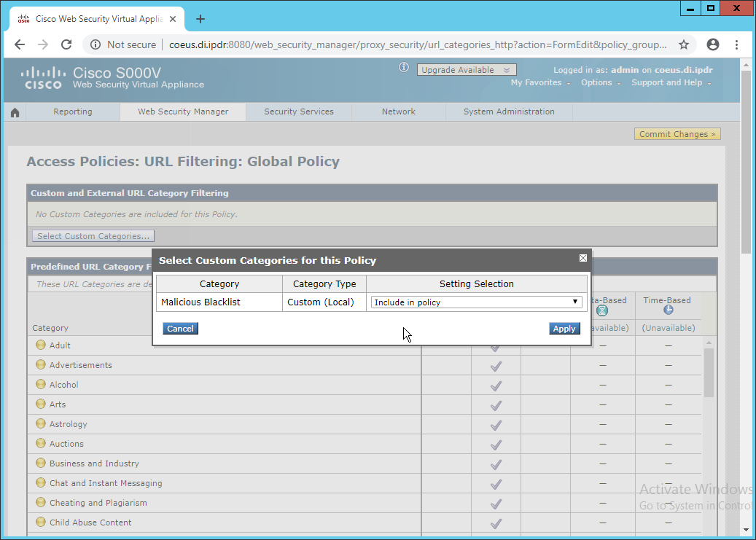Expand the Upgrade Available dropdown
Image resolution: width=756 pixels, height=540 pixels.
(x=467, y=70)
